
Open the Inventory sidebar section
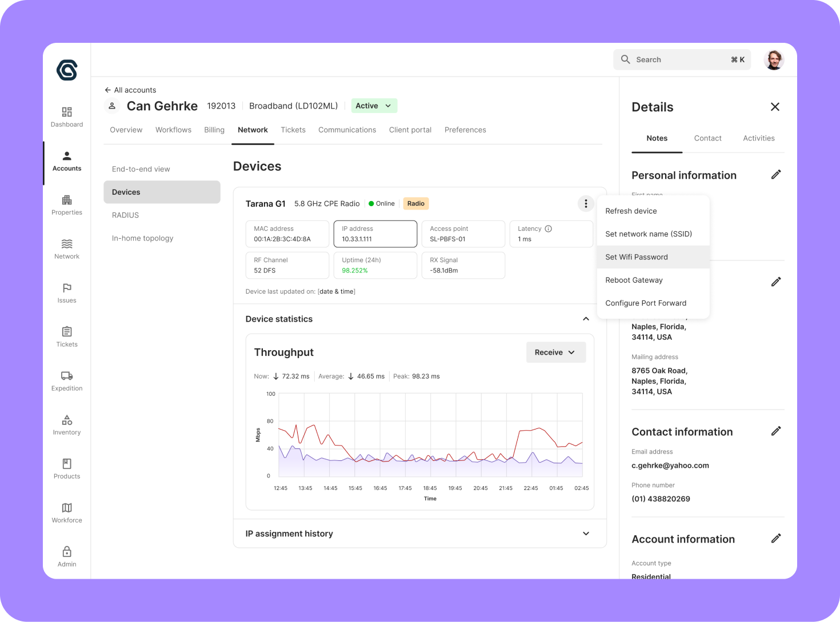(67, 424)
